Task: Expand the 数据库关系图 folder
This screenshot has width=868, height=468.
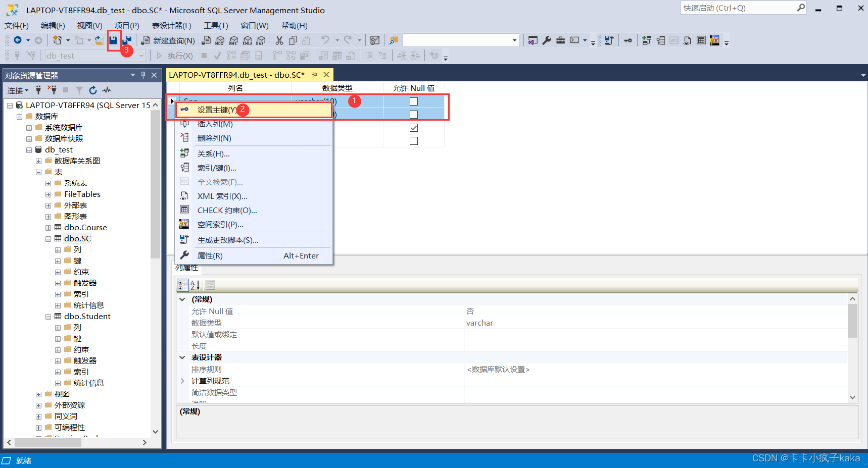Action: click(x=39, y=161)
